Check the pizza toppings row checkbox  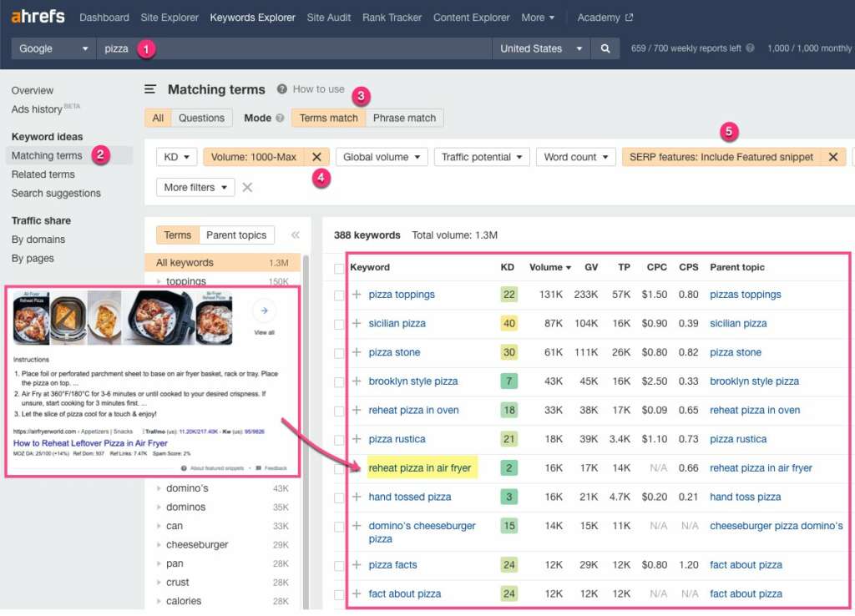pyautogui.click(x=339, y=295)
